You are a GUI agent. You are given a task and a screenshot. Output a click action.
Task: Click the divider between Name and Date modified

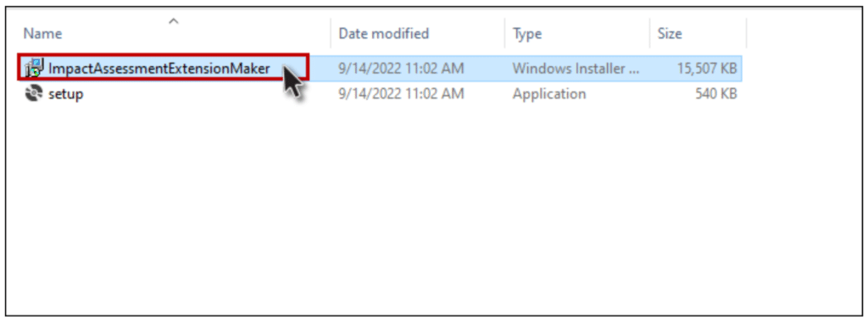(331, 34)
